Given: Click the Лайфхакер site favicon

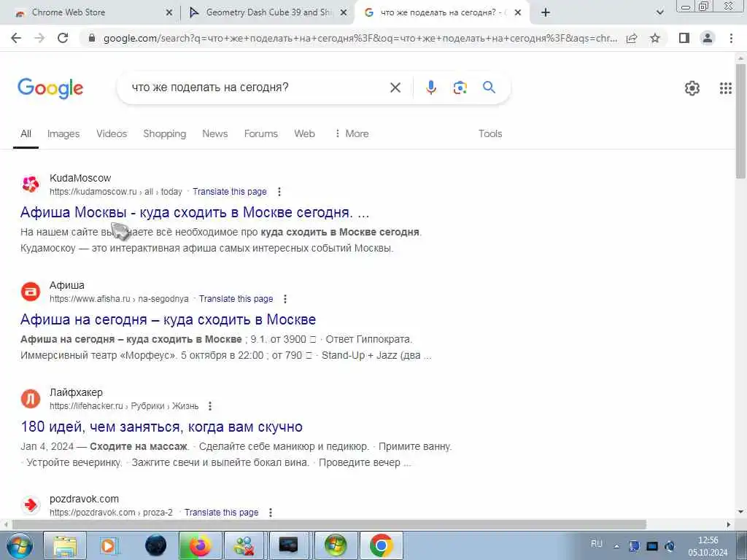Looking at the screenshot, I should pyautogui.click(x=31, y=398).
